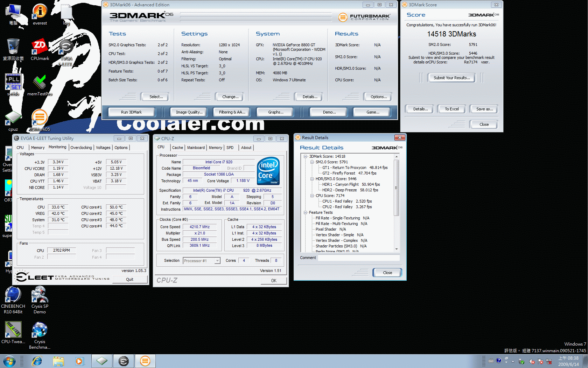Screen dimensions: 588x368
Task: Click OK in the CPU-Z window
Action: tap(274, 280)
